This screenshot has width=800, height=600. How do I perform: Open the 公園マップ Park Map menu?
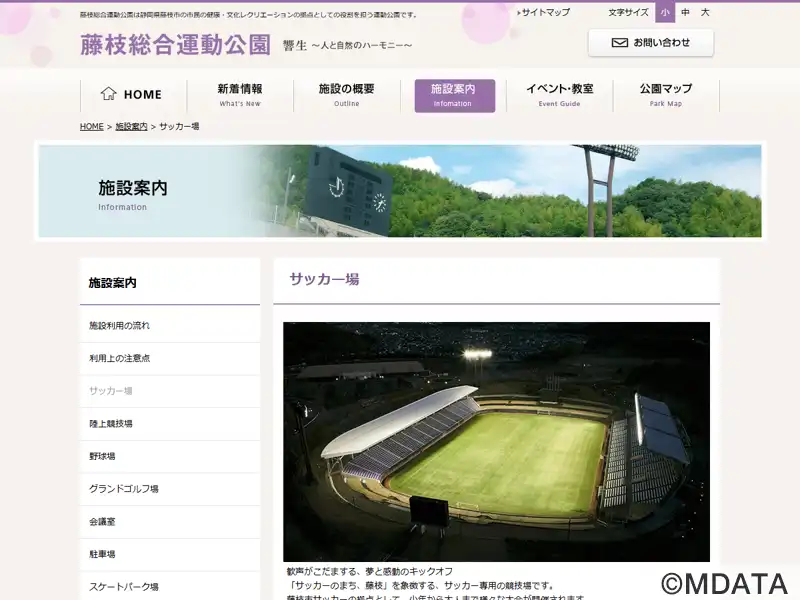pos(666,95)
